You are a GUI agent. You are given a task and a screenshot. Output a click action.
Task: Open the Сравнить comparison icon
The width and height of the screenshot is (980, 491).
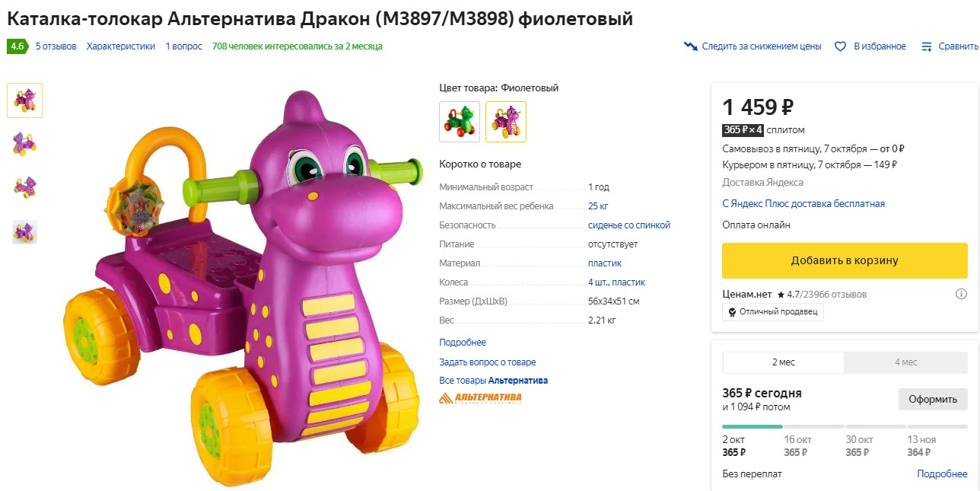(x=926, y=46)
